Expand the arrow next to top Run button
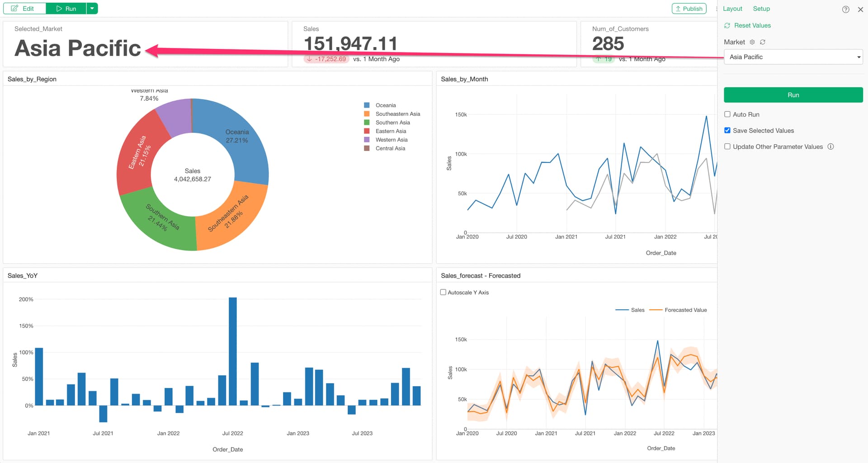 (92, 9)
